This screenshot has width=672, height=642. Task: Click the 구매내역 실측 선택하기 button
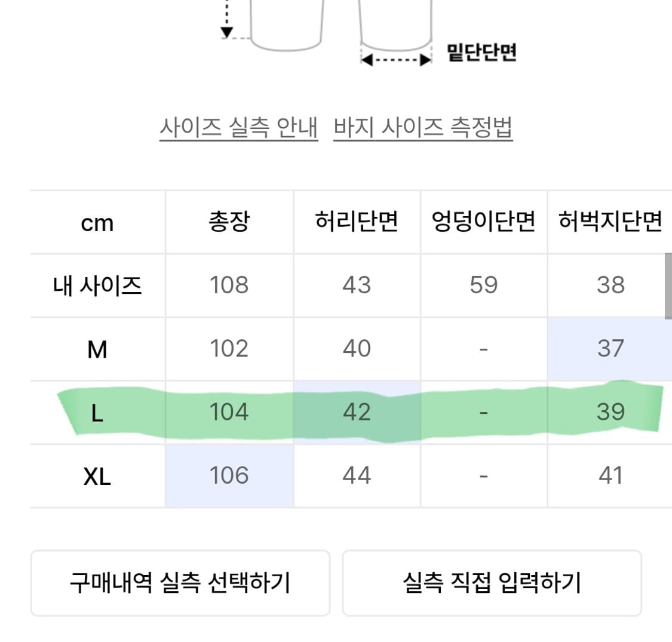click(x=180, y=582)
